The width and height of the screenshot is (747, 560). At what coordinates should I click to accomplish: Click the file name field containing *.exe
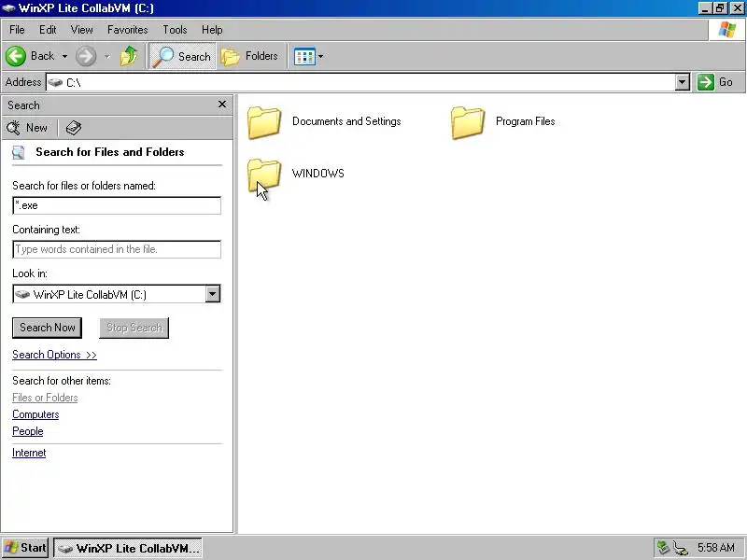click(x=117, y=205)
